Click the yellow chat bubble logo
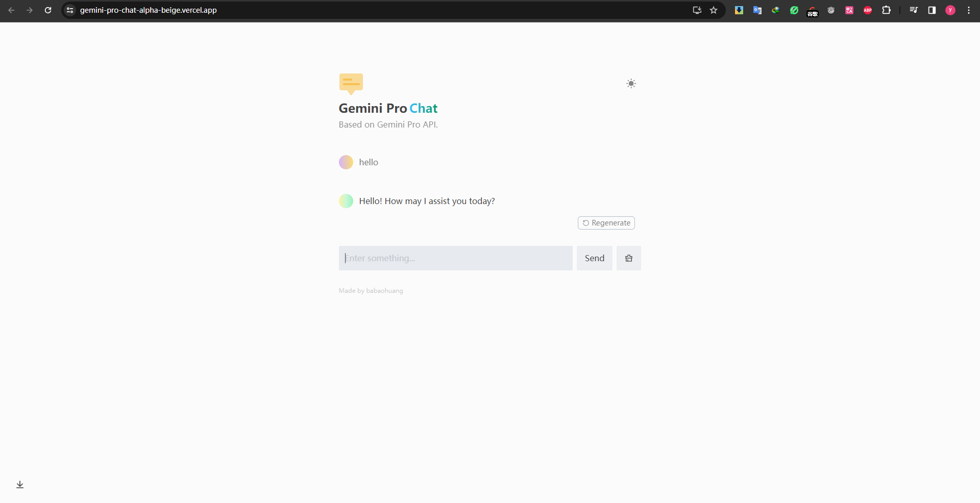Screen dimensions: 980x503 [351, 84]
